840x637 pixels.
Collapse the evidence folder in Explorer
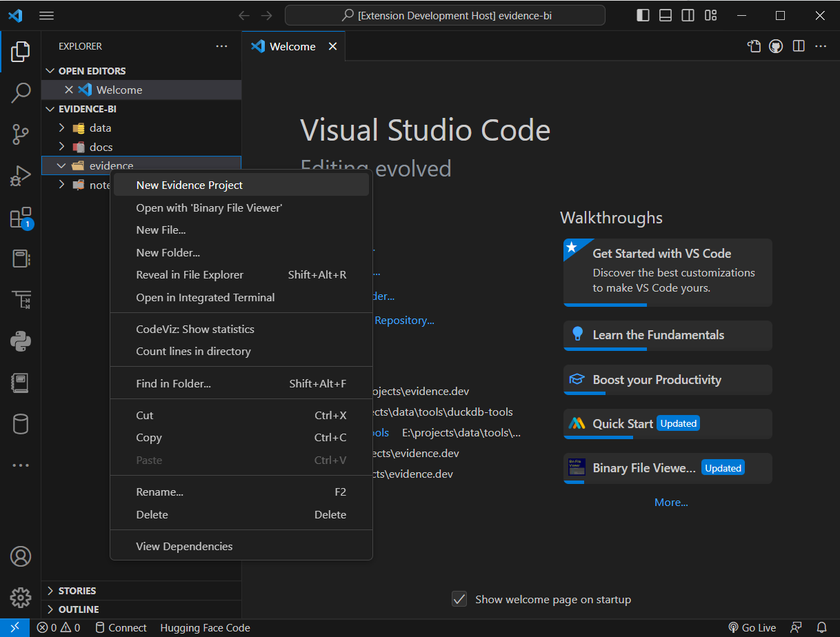(61, 165)
